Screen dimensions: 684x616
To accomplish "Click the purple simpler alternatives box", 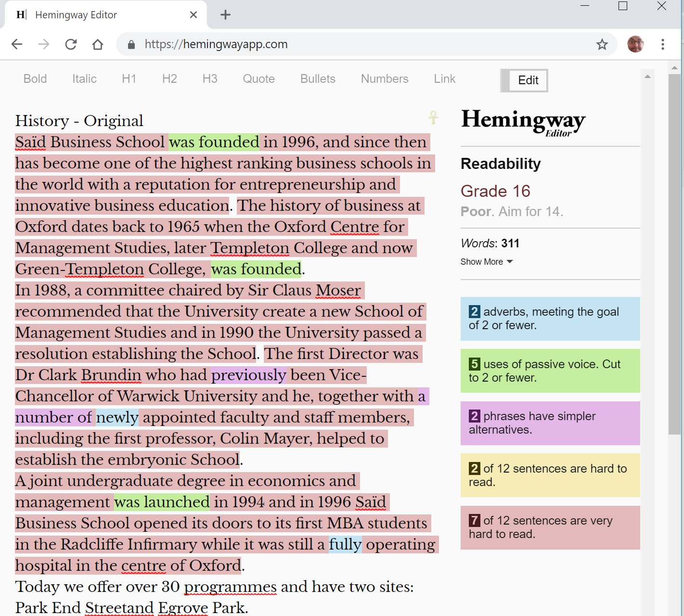I will 550,423.
